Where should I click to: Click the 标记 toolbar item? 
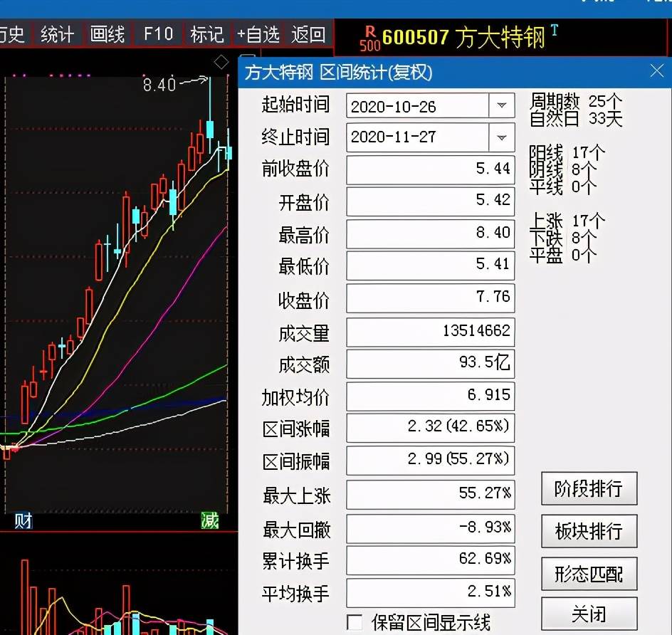[x=206, y=34]
